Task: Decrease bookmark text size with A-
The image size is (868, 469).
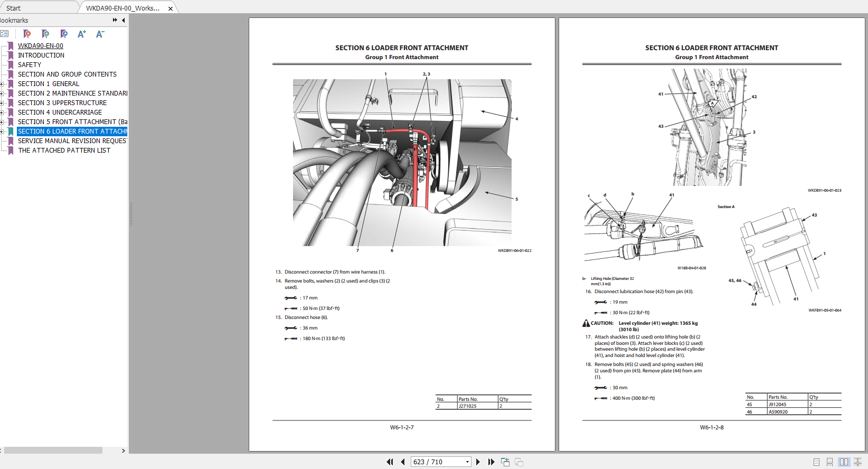Action: (100, 34)
